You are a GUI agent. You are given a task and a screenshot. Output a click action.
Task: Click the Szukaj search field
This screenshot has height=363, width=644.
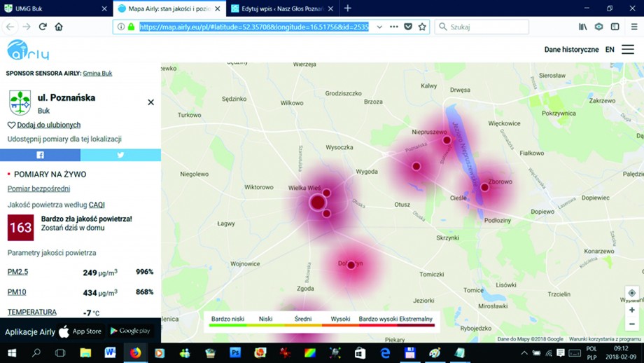(x=482, y=27)
